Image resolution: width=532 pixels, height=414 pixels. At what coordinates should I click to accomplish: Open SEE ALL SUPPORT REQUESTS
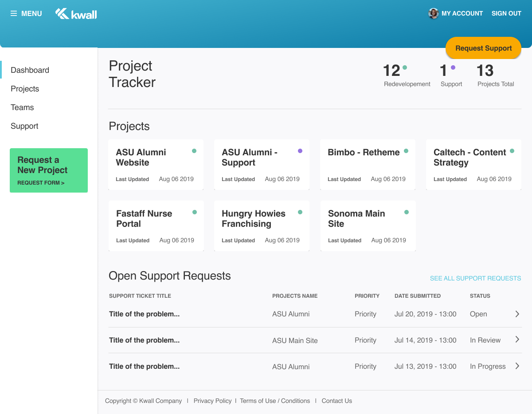(475, 278)
